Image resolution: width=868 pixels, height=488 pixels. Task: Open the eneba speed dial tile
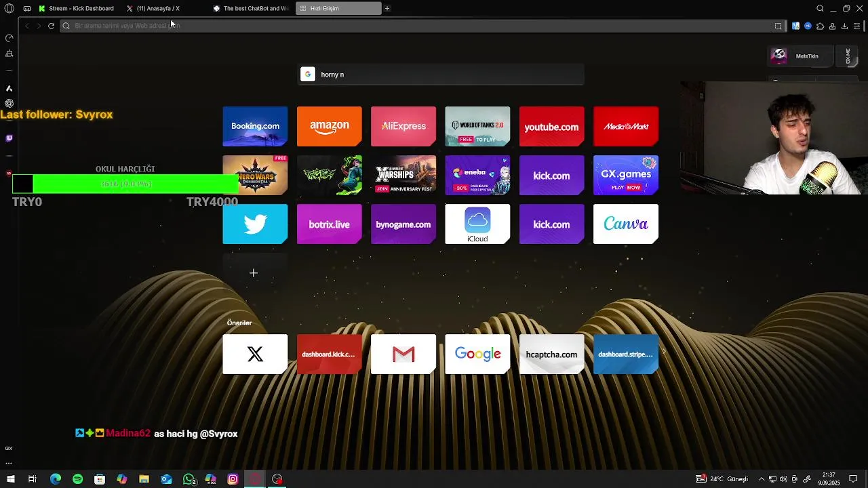[x=477, y=175]
